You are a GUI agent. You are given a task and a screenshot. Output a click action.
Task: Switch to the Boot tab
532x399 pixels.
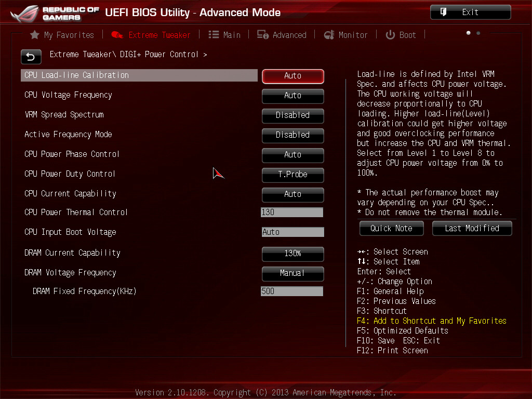pos(401,35)
